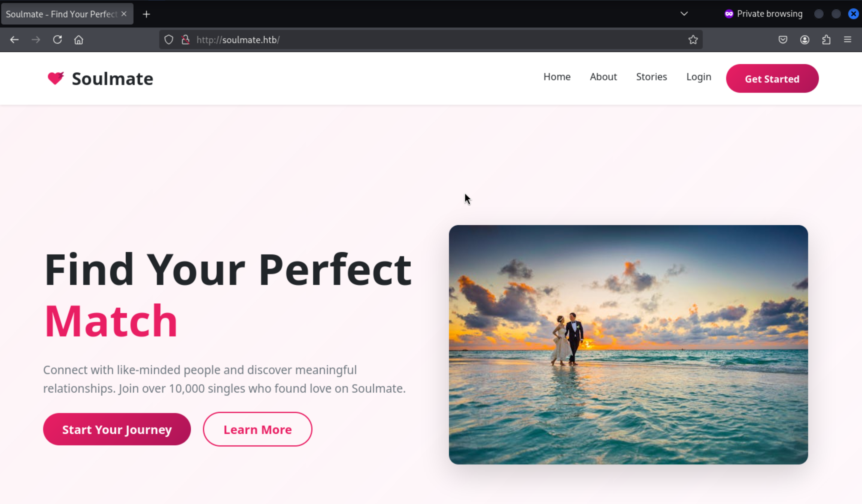Viewport: 862px width, 504px height.
Task: Reload the current page
Action: tap(57, 40)
